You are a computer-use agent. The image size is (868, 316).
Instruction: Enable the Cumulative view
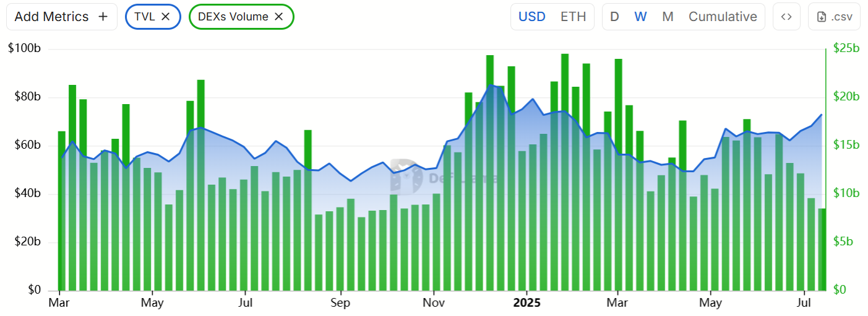tap(723, 17)
